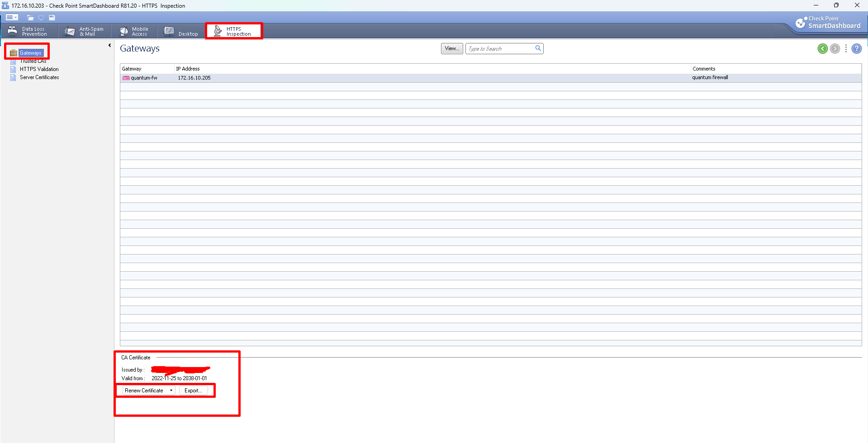This screenshot has height=443, width=868.
Task: Expand the Renew Certificate dropdown arrow
Action: 171,390
